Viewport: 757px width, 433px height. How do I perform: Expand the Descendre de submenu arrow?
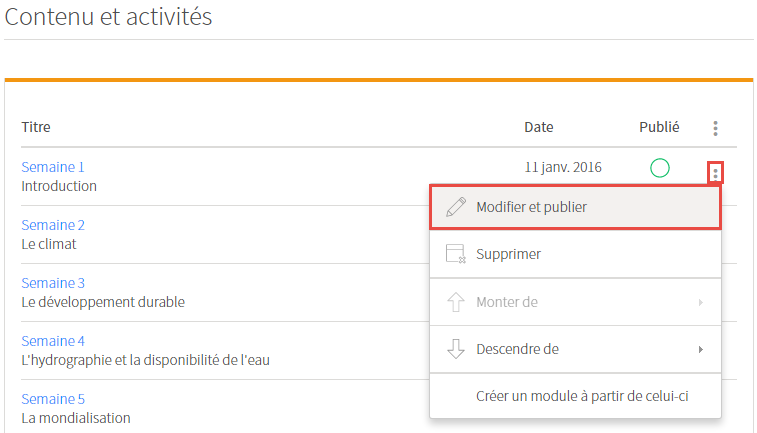701,349
